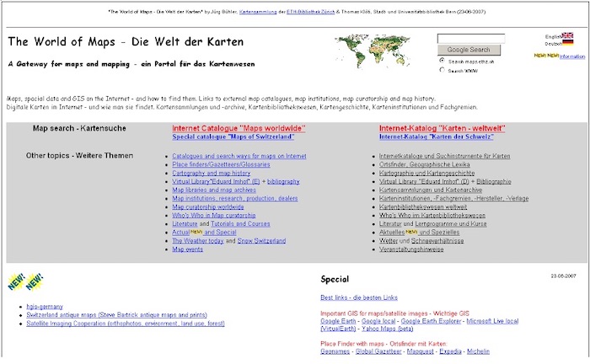Open Schneeverhältnisse link
This screenshot has height=364, width=590.
coord(437,241)
